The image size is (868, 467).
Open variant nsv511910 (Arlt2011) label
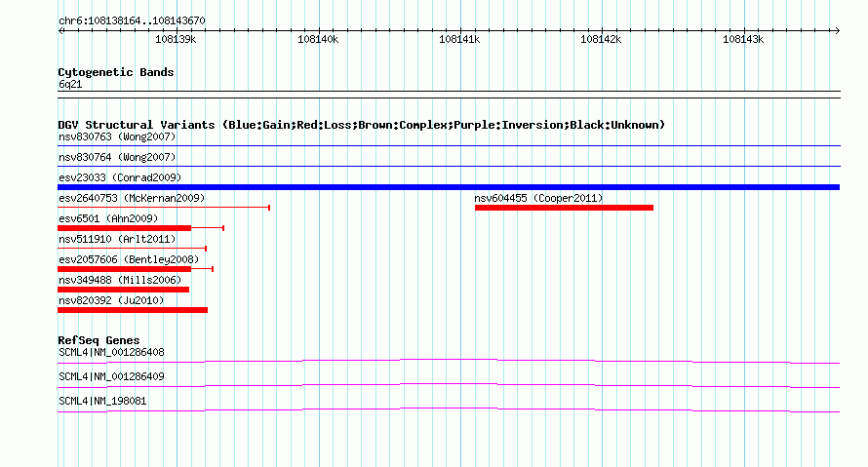click(117, 239)
